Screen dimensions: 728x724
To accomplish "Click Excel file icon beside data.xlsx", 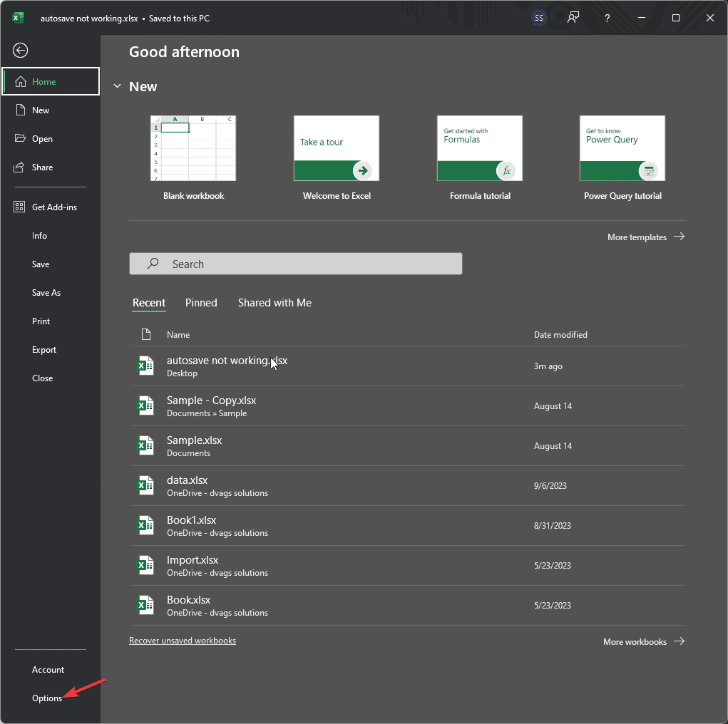I will (x=145, y=486).
